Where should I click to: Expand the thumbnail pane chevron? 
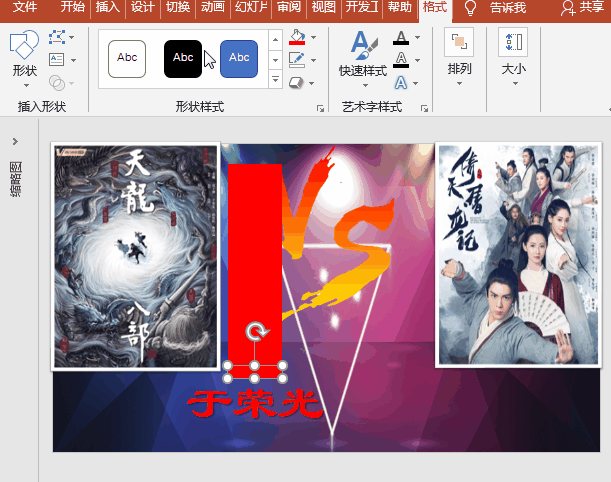pyautogui.click(x=15, y=141)
